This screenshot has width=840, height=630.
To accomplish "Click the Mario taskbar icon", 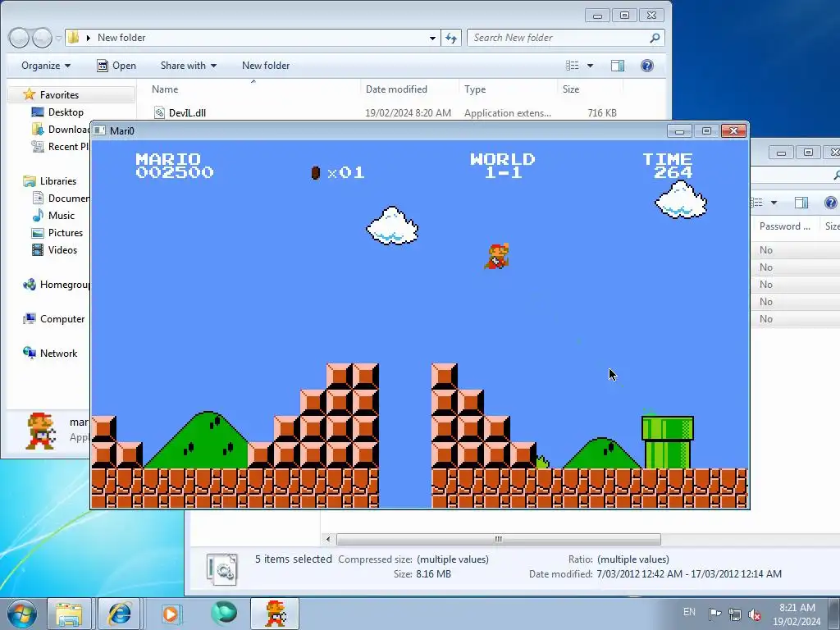I will (276, 614).
